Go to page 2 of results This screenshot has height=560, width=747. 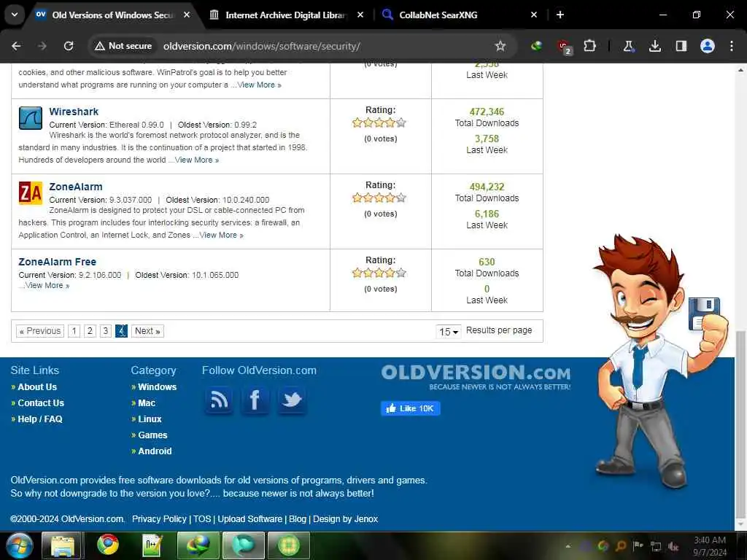90,330
